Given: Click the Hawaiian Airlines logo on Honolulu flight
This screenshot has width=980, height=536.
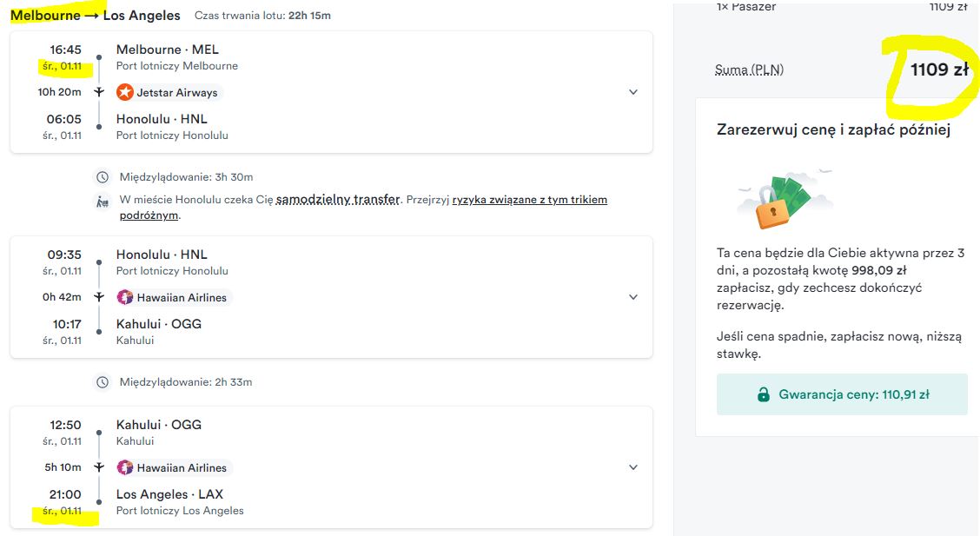Looking at the screenshot, I should pos(125,297).
